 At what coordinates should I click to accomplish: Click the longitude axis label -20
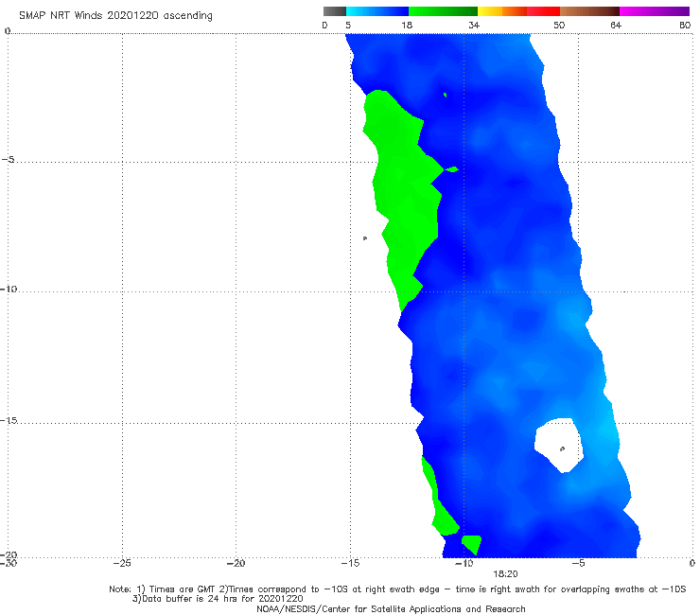tap(236, 564)
